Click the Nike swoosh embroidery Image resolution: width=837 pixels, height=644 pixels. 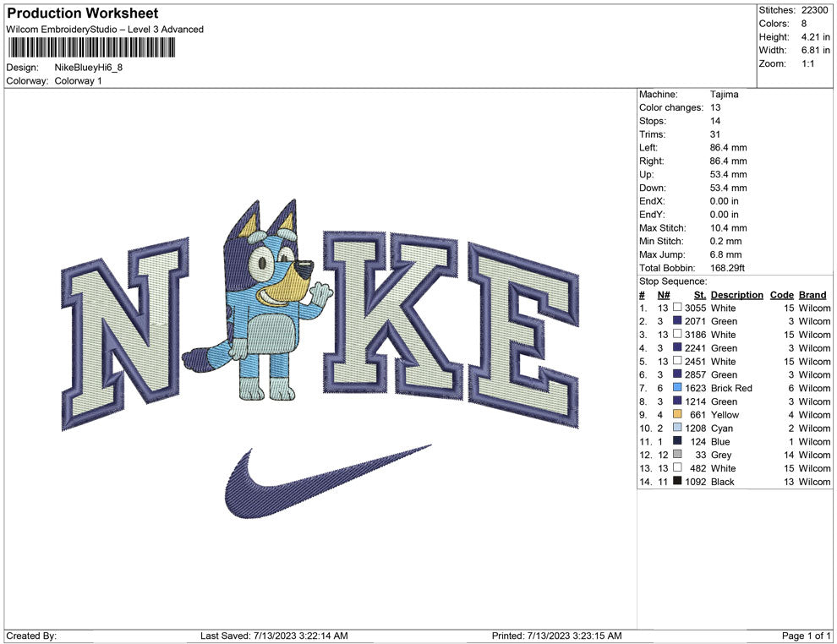click(327, 481)
